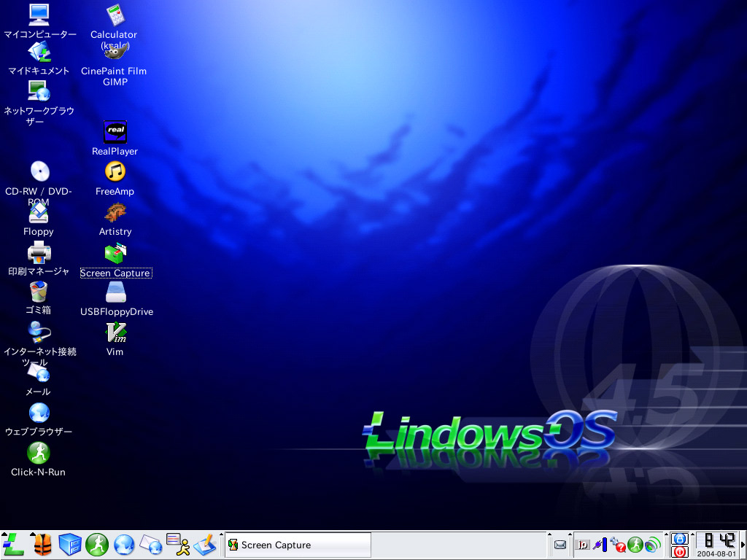Image resolution: width=747 pixels, height=560 pixels.
Task: Launch RealPlayer from the desktop
Action: pos(115,132)
